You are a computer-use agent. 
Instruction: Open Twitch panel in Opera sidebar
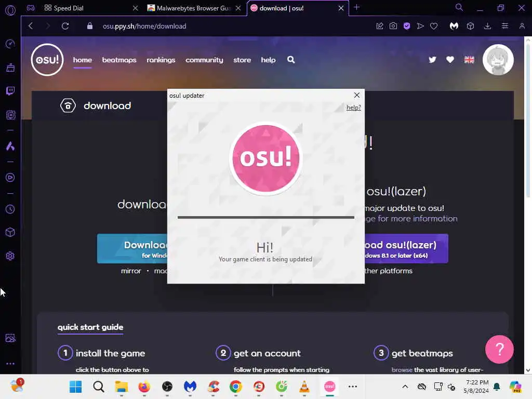coord(10,91)
